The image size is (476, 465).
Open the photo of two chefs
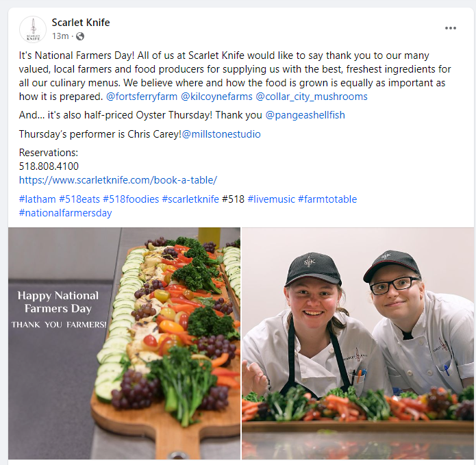pyautogui.click(x=358, y=343)
